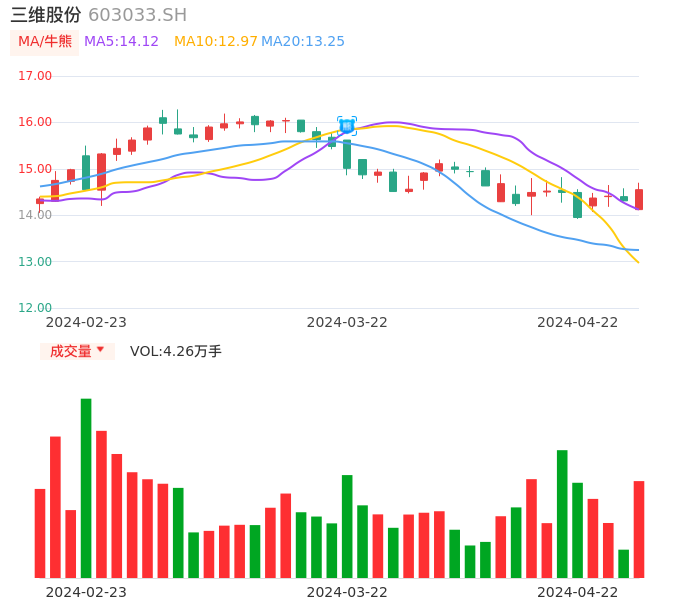Click the 2024-04-22 date label under the price chart
Viewport: 686px width, 606px height.
[578, 322]
